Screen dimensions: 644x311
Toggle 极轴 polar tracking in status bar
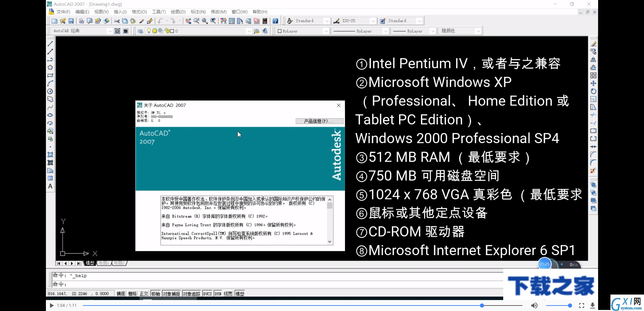[x=156, y=294]
